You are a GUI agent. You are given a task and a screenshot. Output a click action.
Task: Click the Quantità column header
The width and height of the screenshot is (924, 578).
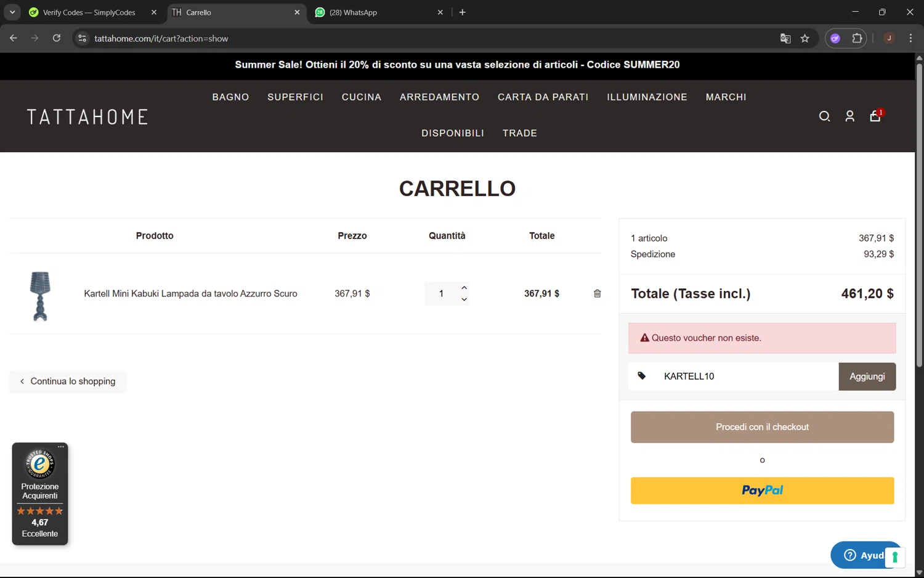(447, 236)
